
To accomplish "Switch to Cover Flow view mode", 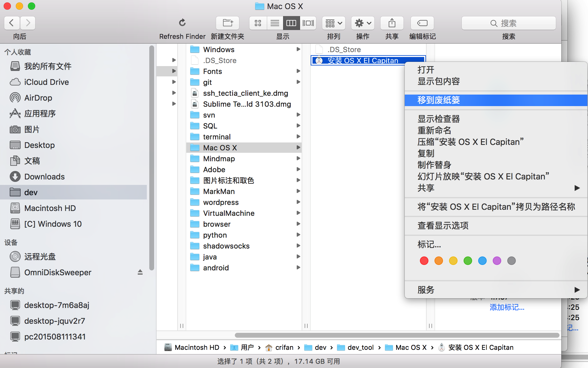I will click(308, 23).
